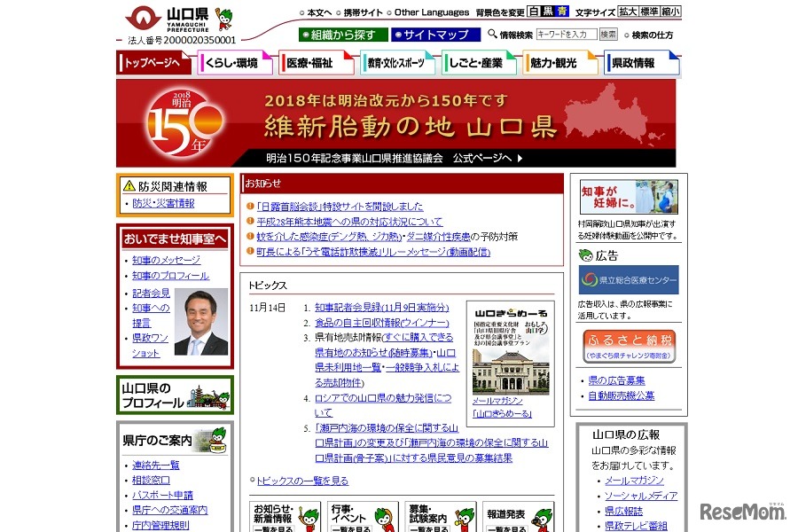Open パスポート申請 link
The image size is (798, 532).
[162, 495]
